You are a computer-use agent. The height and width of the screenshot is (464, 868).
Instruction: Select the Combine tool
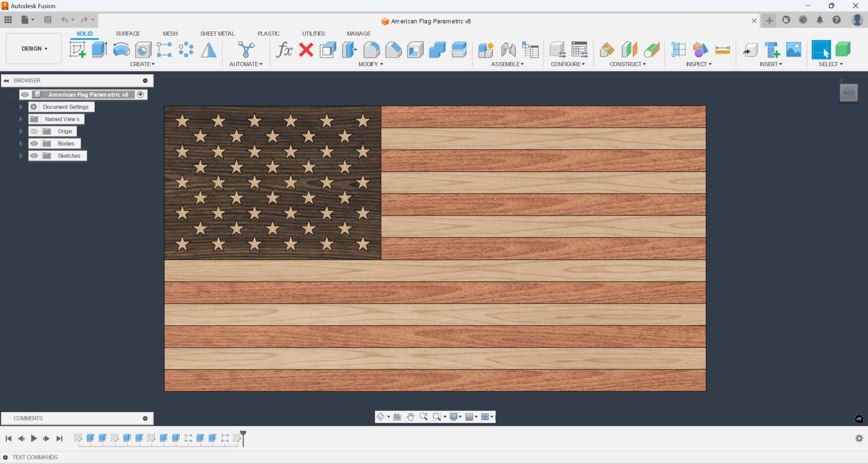pos(437,49)
